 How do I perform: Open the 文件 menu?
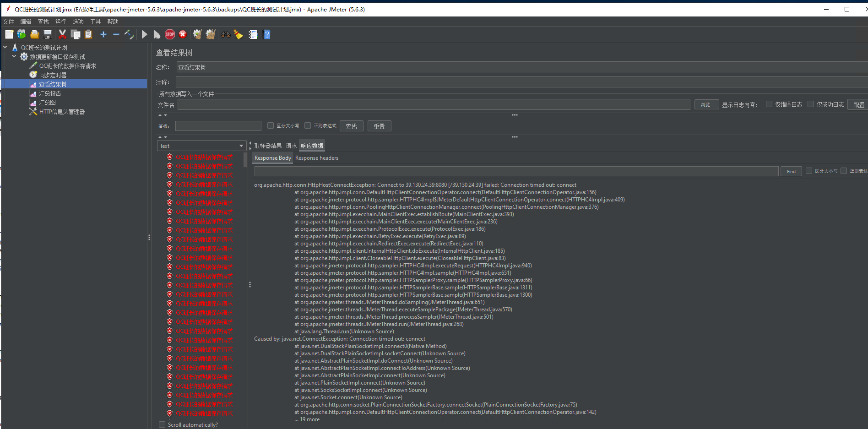coord(9,22)
